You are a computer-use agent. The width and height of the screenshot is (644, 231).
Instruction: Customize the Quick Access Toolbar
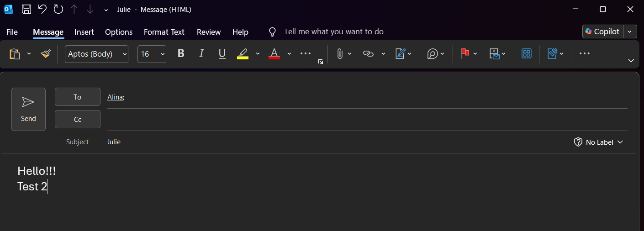click(106, 9)
